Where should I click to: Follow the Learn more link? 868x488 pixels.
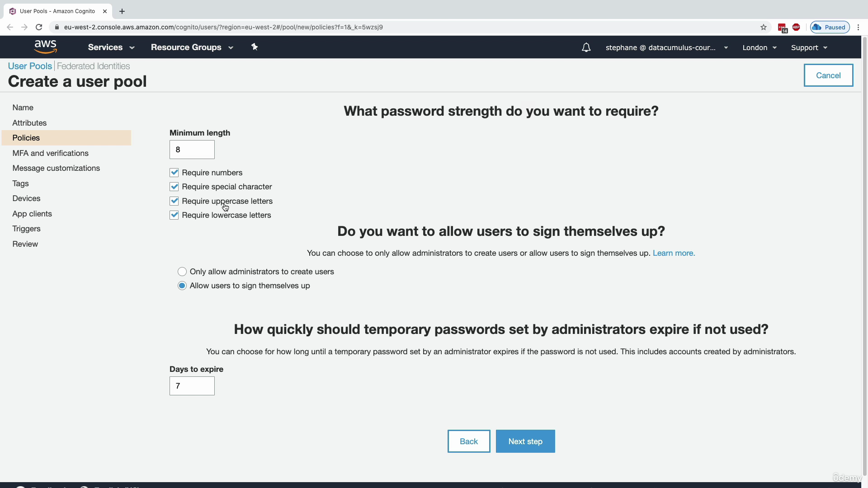[x=674, y=253]
